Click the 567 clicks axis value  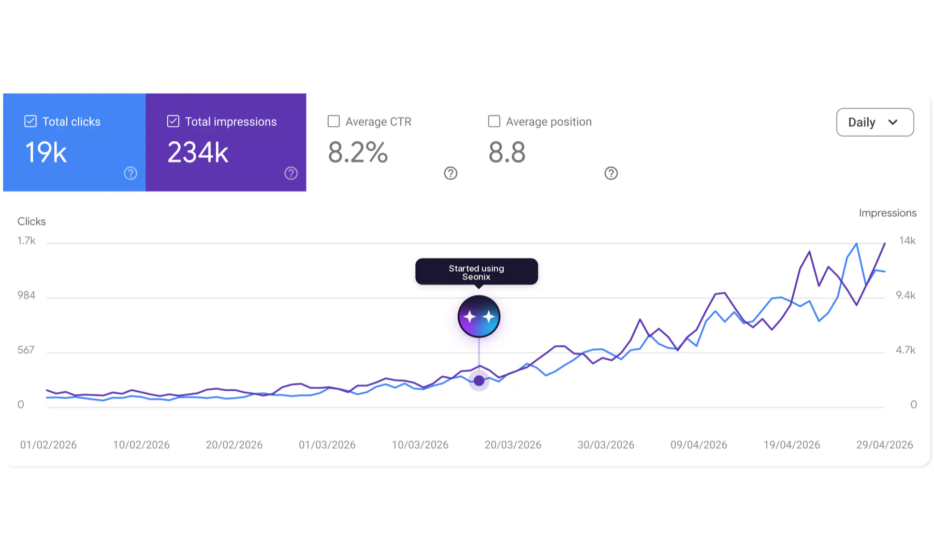point(26,350)
